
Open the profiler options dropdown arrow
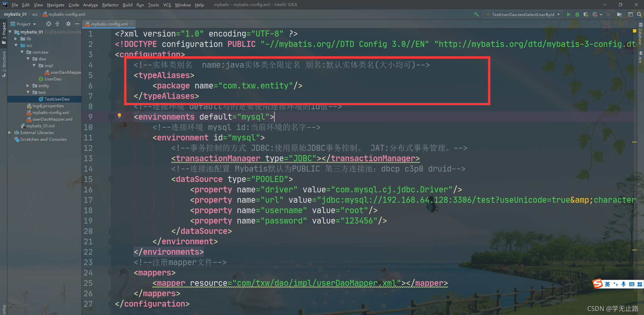(x=601, y=15)
